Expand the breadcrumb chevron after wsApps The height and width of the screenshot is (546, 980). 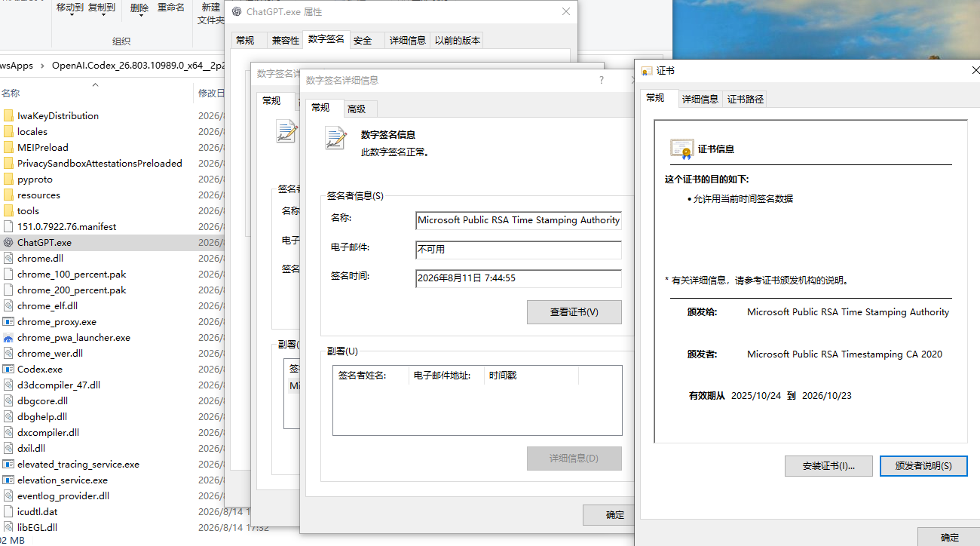42,66
